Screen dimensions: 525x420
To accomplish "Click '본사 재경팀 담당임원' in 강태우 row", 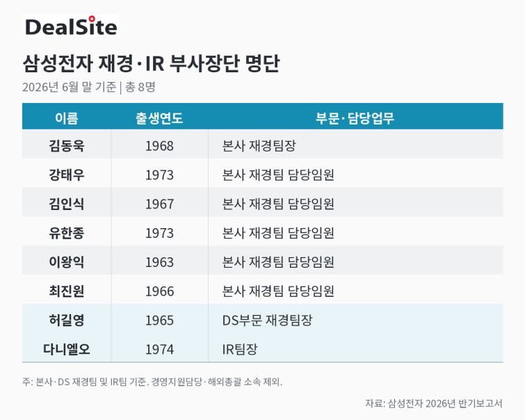I will 278,175.
